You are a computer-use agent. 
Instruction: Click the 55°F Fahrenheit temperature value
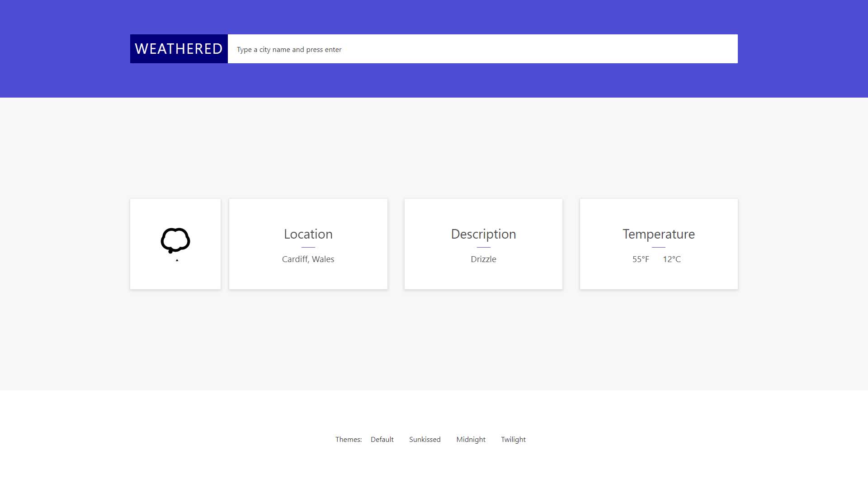click(x=641, y=259)
